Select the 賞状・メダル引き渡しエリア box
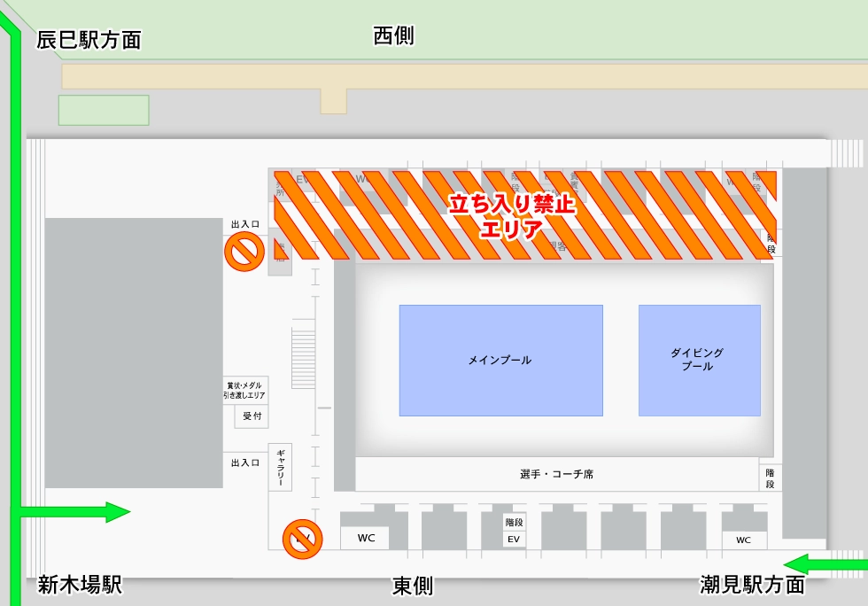This screenshot has height=606, width=868. (245, 391)
